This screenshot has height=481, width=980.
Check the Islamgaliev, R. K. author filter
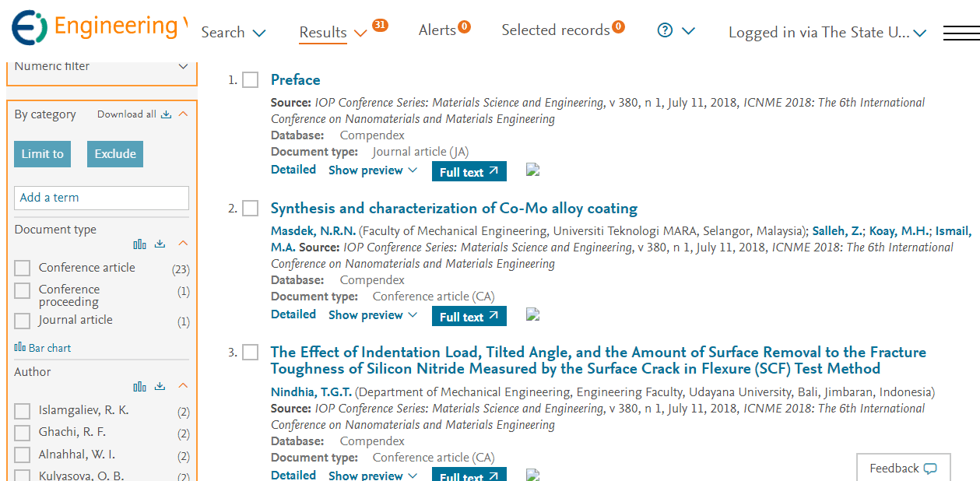pos(23,411)
